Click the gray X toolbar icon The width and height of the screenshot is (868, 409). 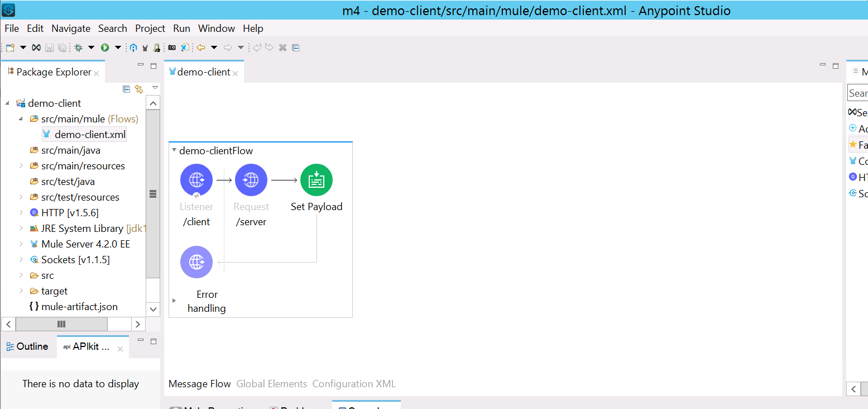[x=282, y=48]
